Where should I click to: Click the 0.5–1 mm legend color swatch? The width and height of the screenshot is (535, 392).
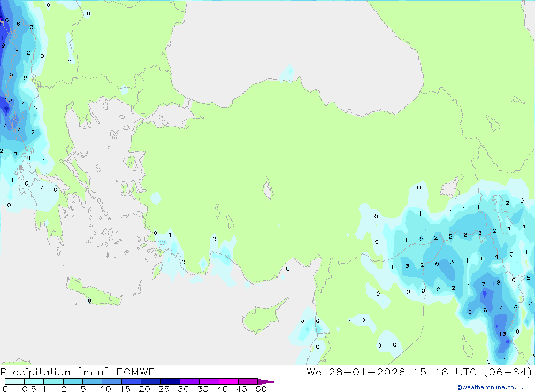34,381
